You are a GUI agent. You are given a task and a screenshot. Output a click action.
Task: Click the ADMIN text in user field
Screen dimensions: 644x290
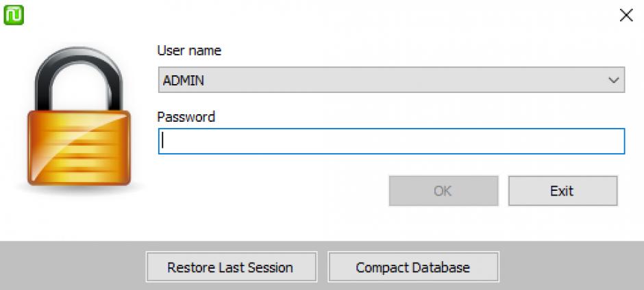click(x=184, y=81)
